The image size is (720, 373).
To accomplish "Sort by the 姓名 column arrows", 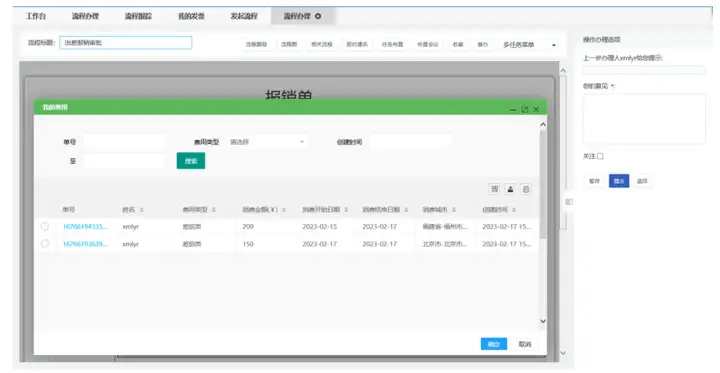I will [x=142, y=209].
